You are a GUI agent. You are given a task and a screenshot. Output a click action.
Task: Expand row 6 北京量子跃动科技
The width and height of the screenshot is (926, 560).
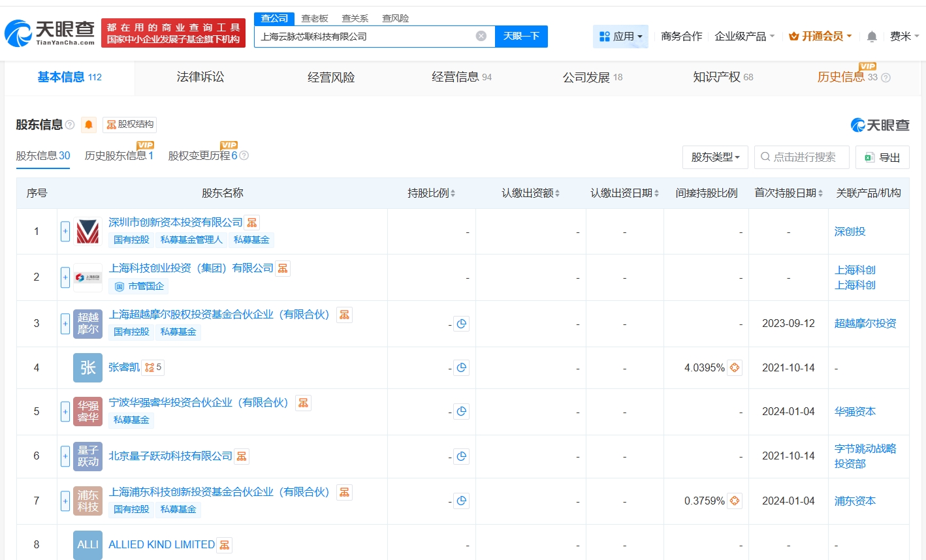(x=65, y=456)
